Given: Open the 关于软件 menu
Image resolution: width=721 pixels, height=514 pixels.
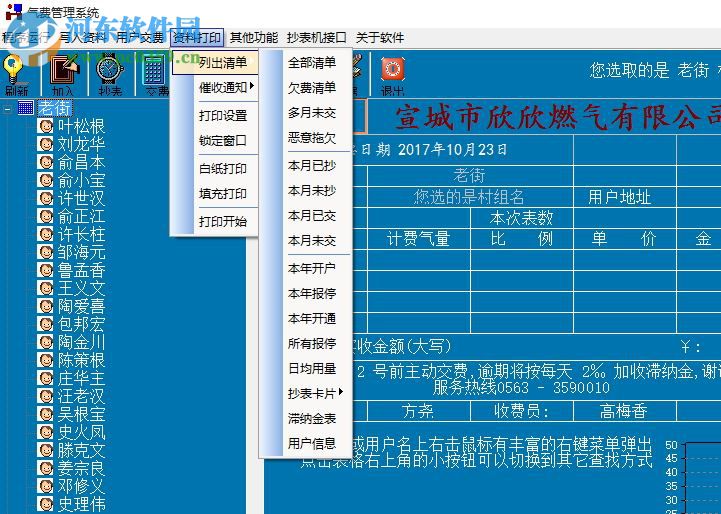Looking at the screenshot, I should coord(379,38).
